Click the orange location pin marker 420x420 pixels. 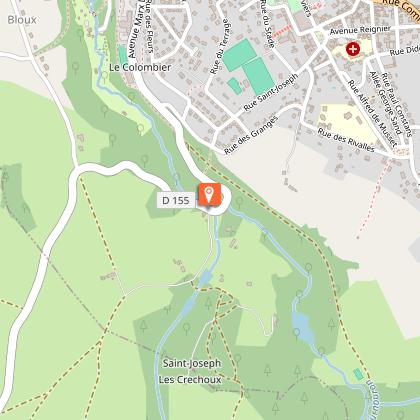pos(210,194)
